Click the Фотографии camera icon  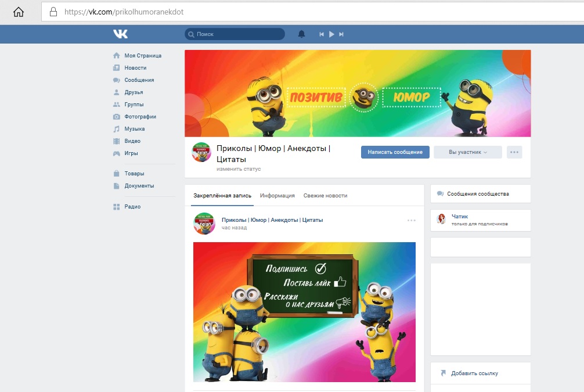[x=117, y=117]
